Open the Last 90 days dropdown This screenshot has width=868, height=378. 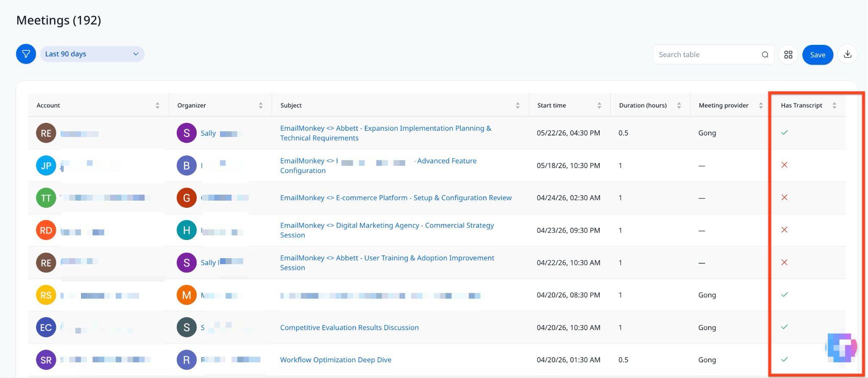pos(92,54)
